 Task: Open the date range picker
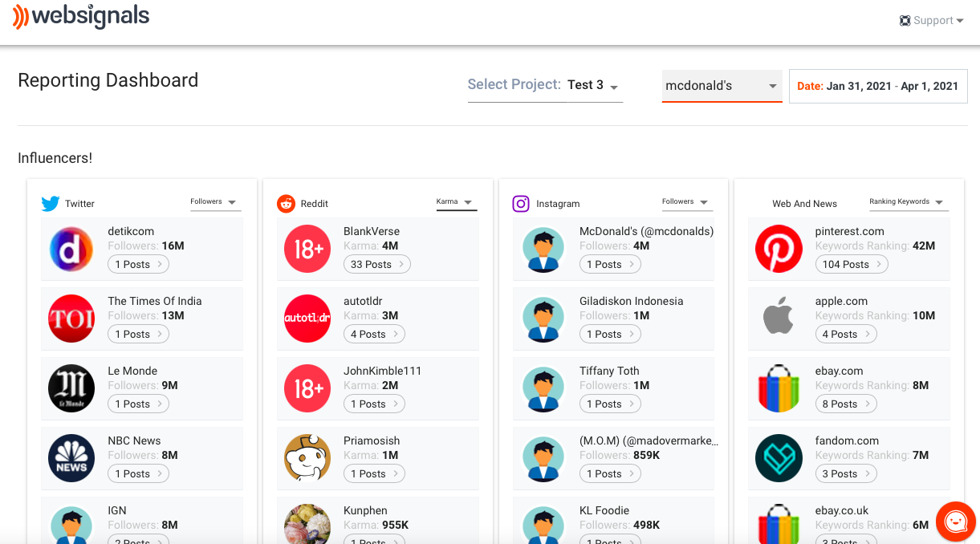878,86
